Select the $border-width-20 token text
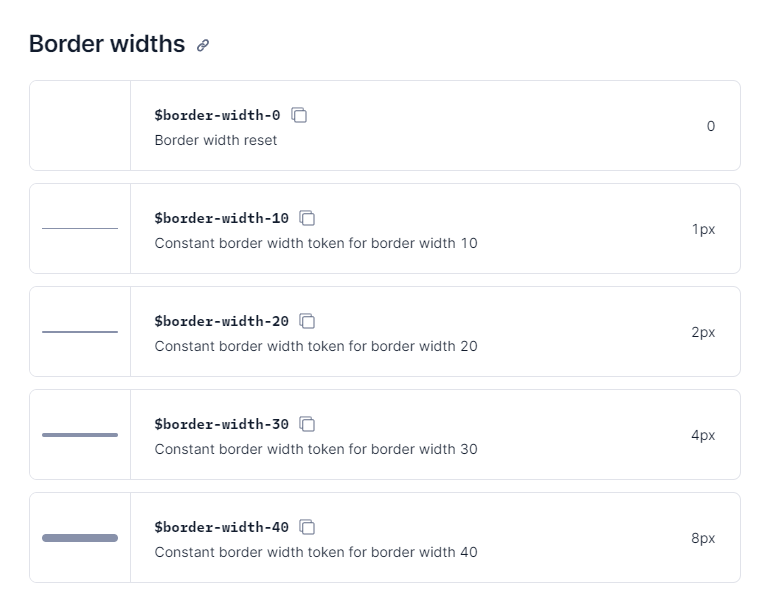The height and width of the screenshot is (608, 759). coord(222,321)
